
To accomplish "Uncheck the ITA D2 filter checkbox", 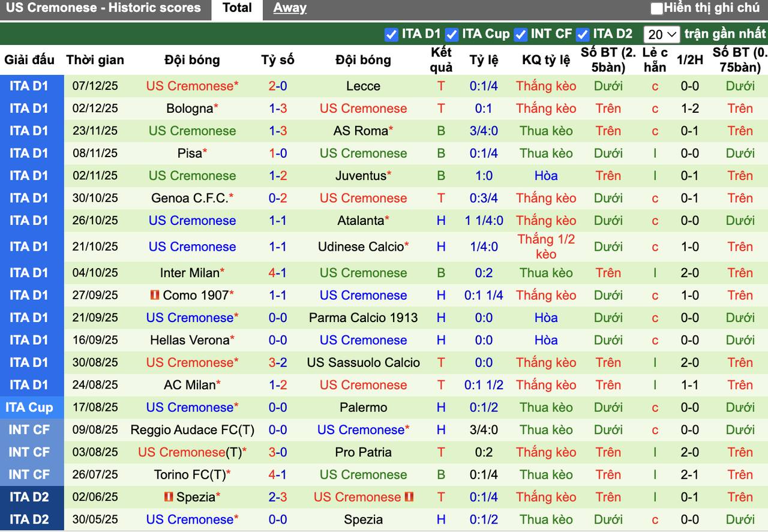I will pos(582,34).
